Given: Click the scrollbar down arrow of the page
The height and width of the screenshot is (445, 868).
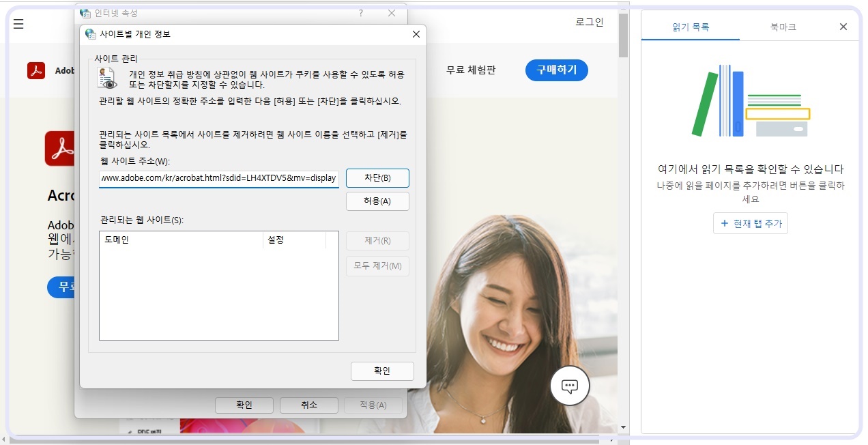Looking at the screenshot, I should pos(624,427).
